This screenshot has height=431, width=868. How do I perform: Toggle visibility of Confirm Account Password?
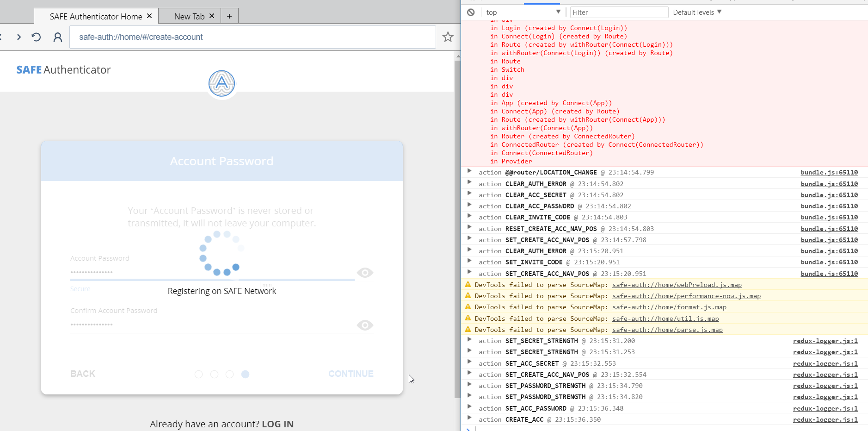click(x=365, y=325)
